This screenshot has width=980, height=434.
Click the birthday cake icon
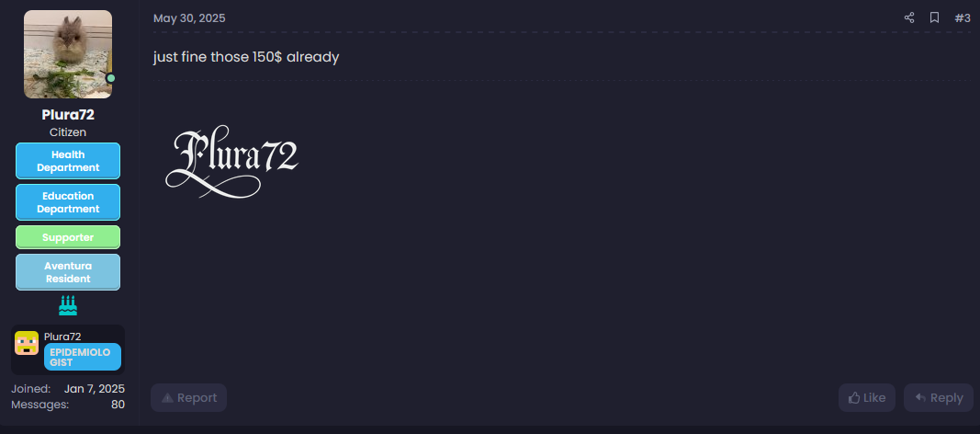[68, 305]
